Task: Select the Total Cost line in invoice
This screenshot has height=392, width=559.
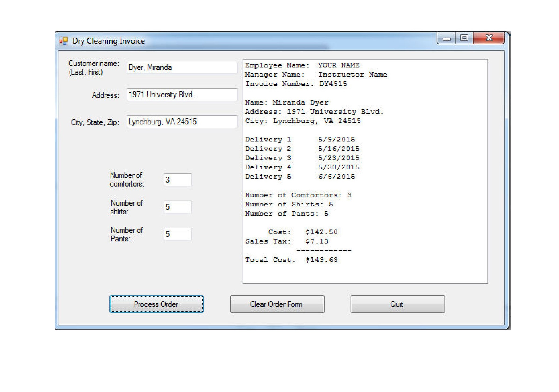Action: click(291, 260)
